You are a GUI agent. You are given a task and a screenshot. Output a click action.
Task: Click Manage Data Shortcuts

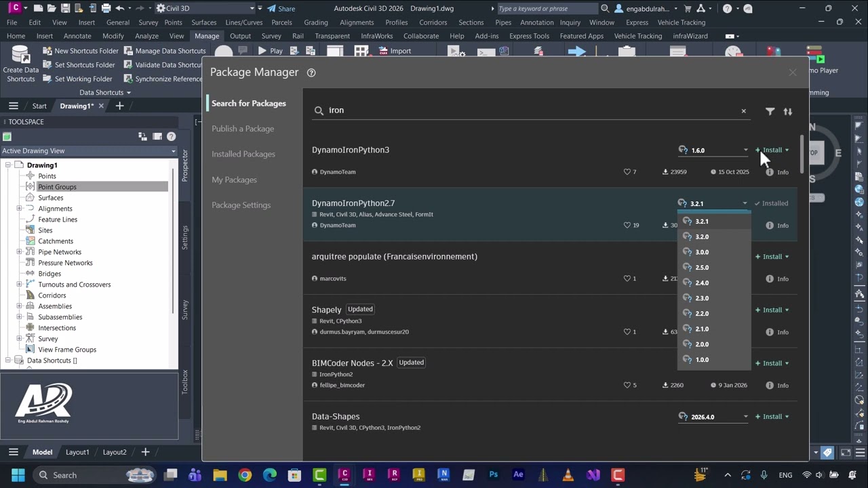coord(165,51)
